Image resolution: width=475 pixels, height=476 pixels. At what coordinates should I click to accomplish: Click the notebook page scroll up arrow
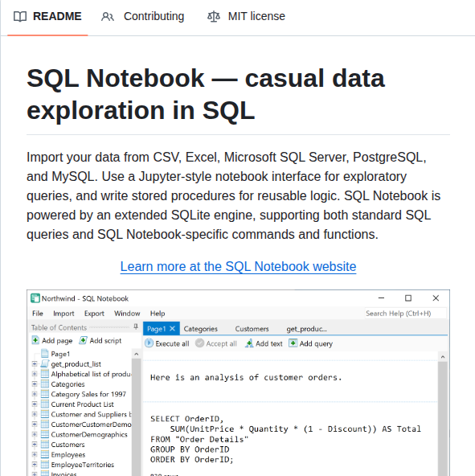point(443,357)
